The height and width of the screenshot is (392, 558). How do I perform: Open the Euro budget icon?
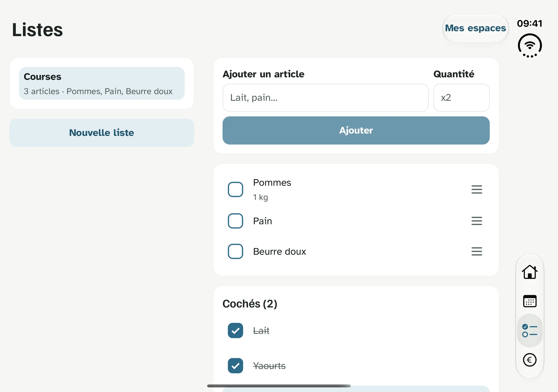point(530,360)
